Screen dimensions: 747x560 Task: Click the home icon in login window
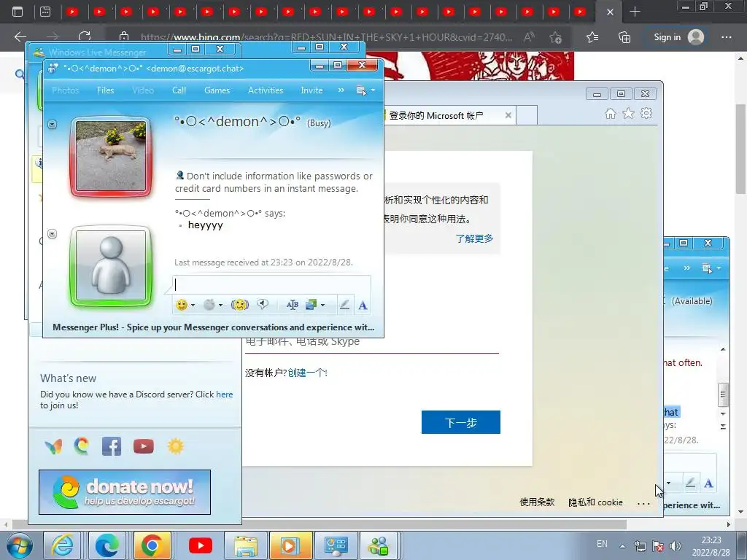611,113
